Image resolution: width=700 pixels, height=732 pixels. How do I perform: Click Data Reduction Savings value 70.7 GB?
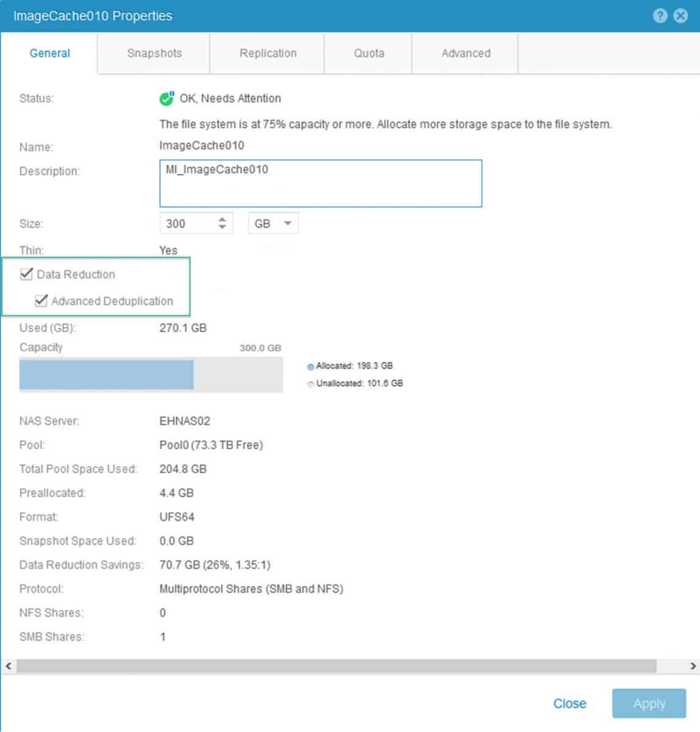click(x=215, y=565)
